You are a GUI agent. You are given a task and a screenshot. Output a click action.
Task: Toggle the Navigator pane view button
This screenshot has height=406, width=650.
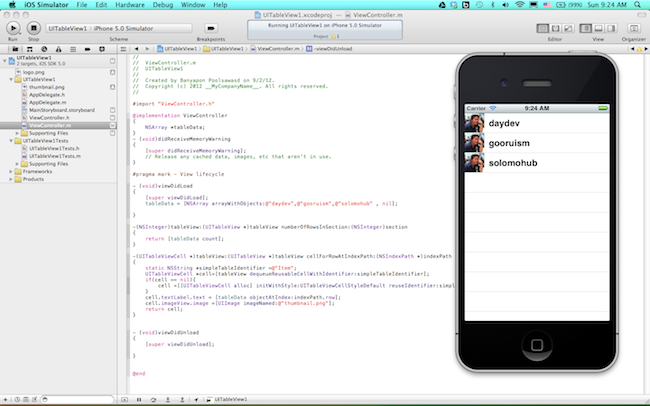coord(585,28)
